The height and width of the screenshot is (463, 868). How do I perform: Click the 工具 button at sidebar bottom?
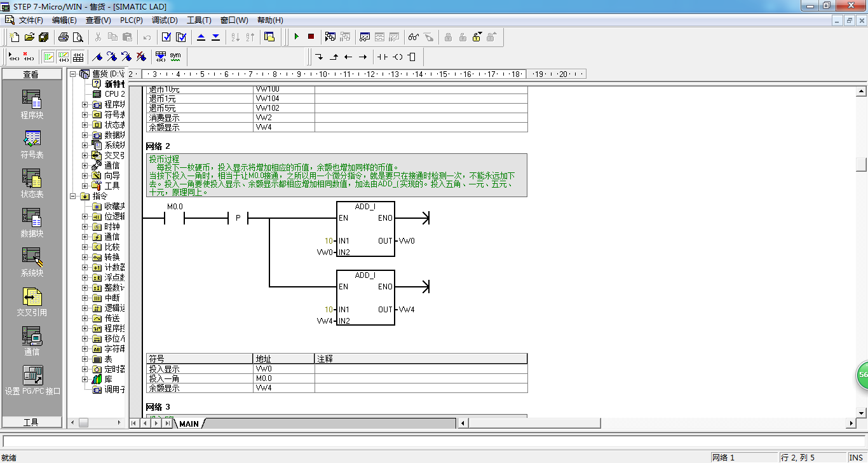31,422
